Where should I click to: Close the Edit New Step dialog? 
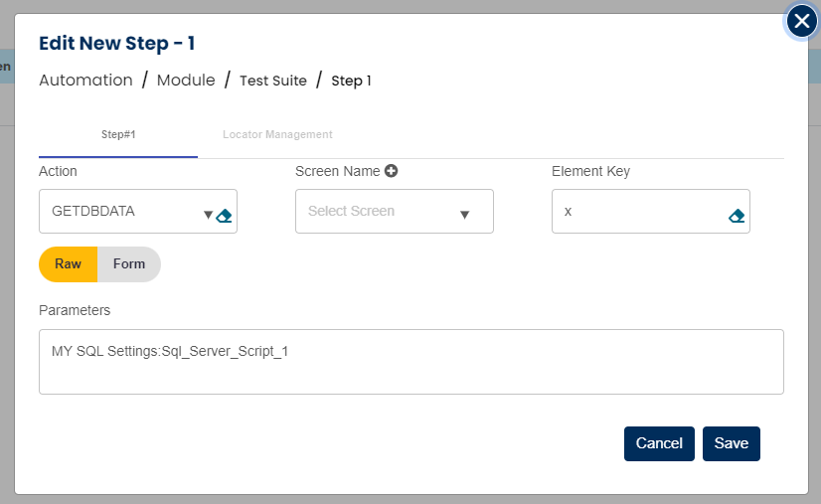tap(801, 21)
